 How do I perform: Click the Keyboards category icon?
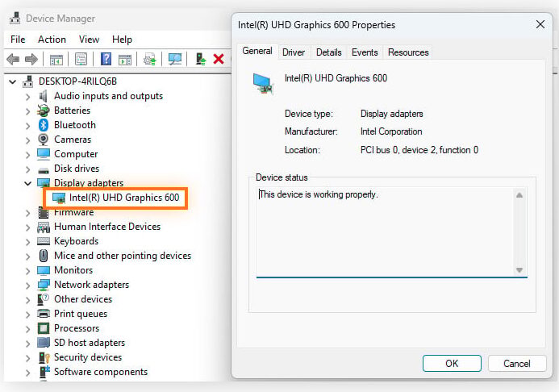tap(43, 241)
